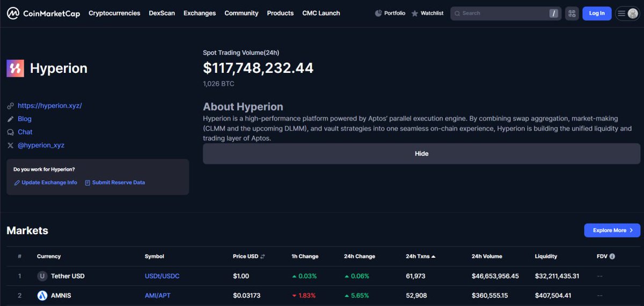This screenshot has width=644, height=306.
Task: Click the $117,748,232.44 spot volume value
Action: 258,68
